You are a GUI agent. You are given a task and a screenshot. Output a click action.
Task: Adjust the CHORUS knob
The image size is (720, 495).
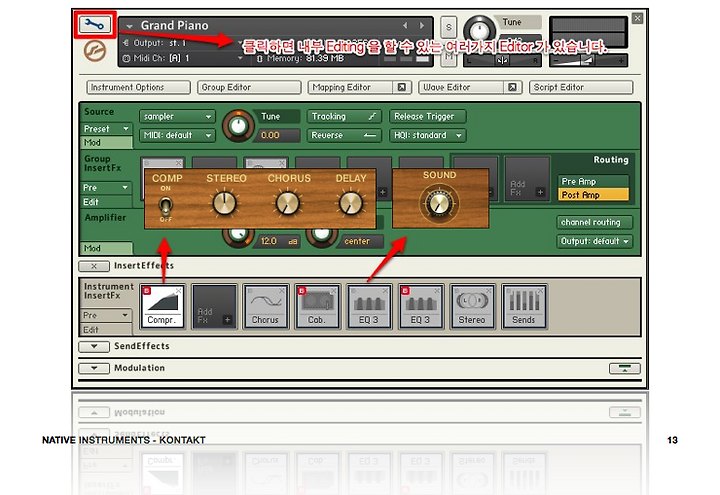(x=287, y=203)
